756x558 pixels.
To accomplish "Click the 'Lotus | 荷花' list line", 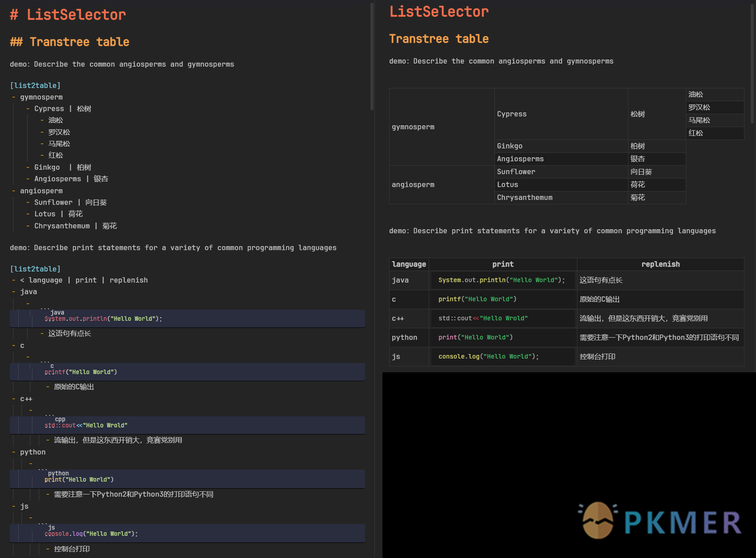I will 59,214.
